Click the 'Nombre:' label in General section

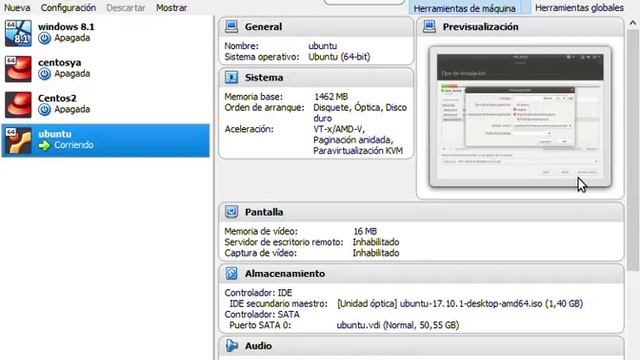pos(241,46)
